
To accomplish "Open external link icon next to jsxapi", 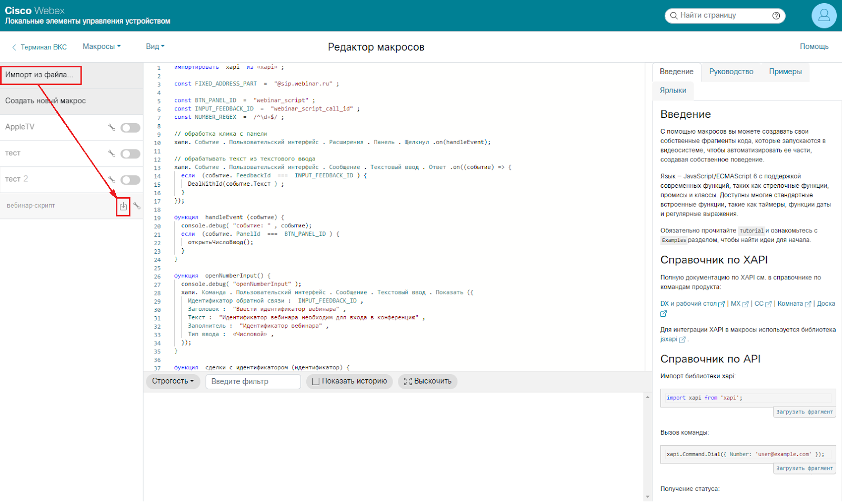I will [683, 340].
